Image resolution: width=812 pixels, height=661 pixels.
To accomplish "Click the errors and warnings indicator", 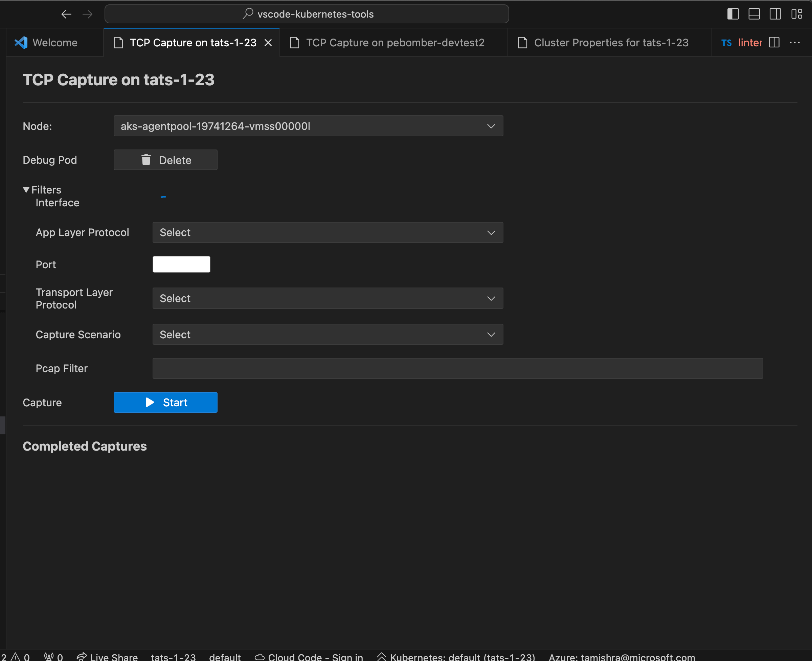I will (15, 656).
